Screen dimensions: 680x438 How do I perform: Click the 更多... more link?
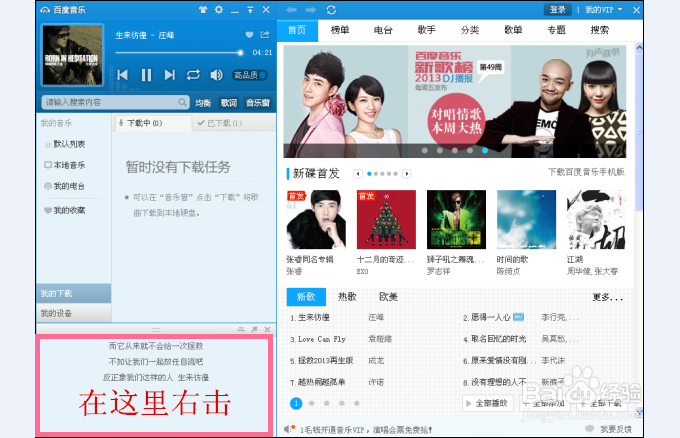[608, 297]
